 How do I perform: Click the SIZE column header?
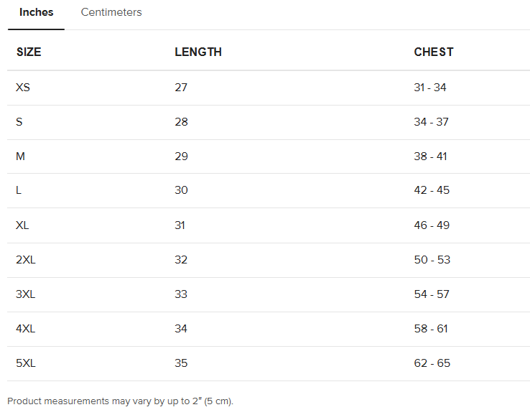(x=29, y=52)
